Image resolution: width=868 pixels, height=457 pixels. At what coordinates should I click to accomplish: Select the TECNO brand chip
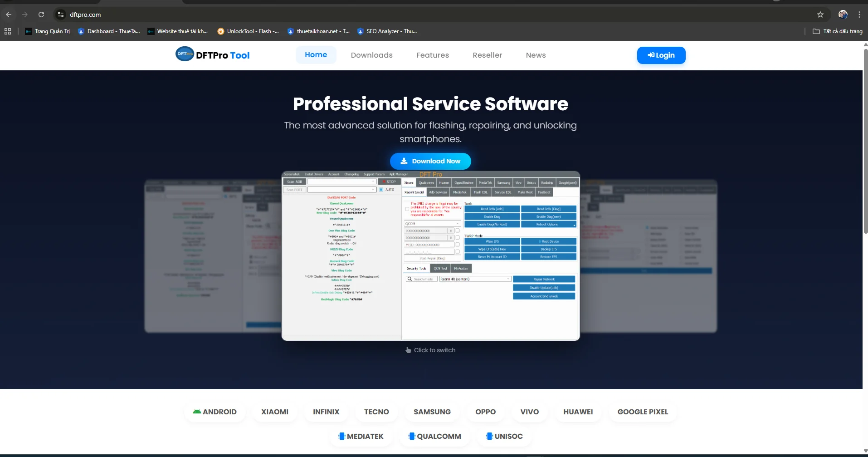(x=376, y=412)
